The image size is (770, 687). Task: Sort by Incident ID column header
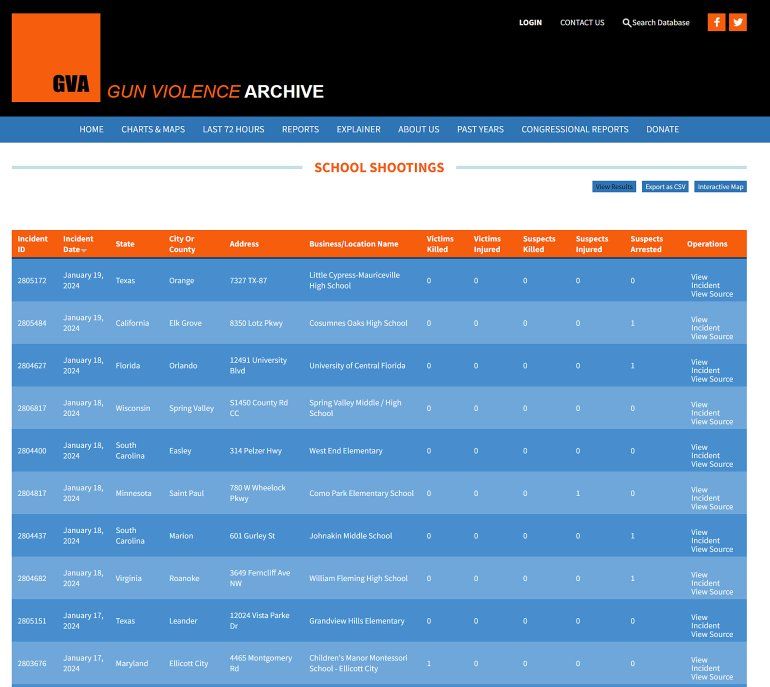pyautogui.click(x=32, y=244)
